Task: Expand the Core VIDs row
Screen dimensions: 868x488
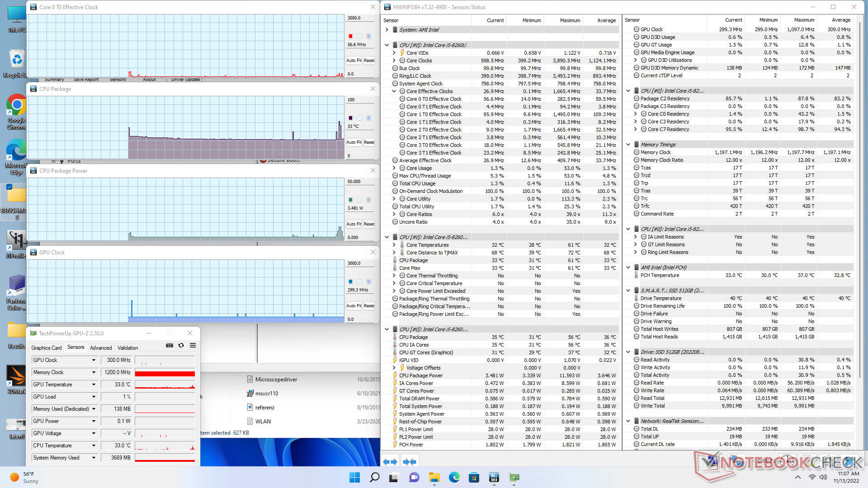Action: point(394,53)
